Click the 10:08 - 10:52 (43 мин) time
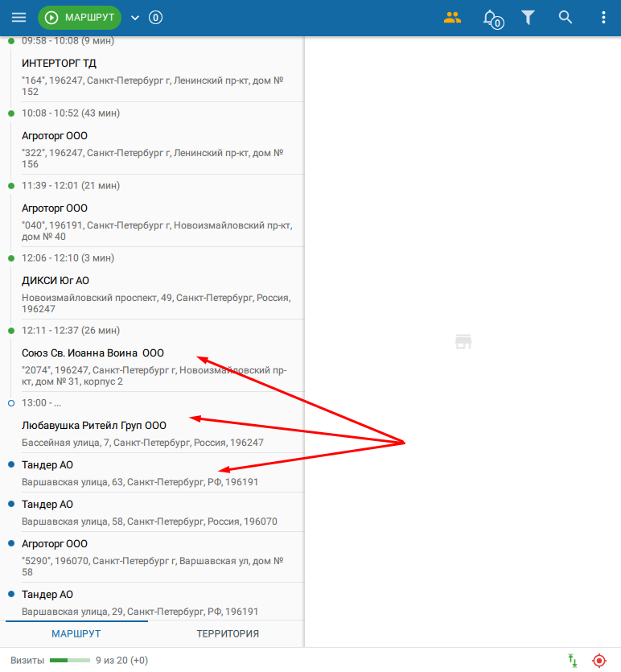The width and height of the screenshot is (621, 672). 71,113
